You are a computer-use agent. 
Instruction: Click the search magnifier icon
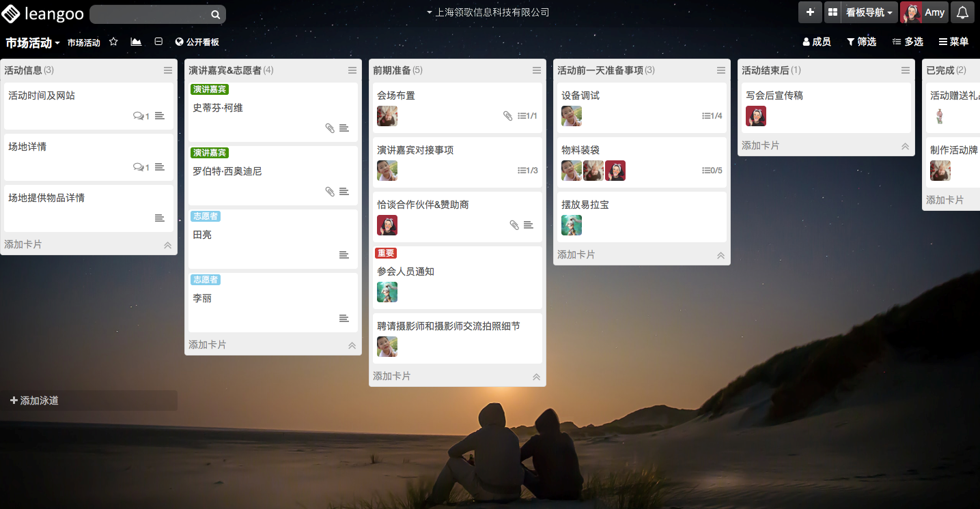(x=215, y=14)
